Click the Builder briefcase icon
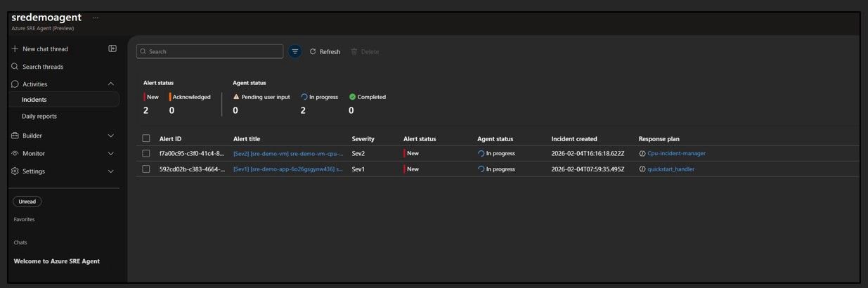This screenshot has height=288, width=868. click(15, 136)
